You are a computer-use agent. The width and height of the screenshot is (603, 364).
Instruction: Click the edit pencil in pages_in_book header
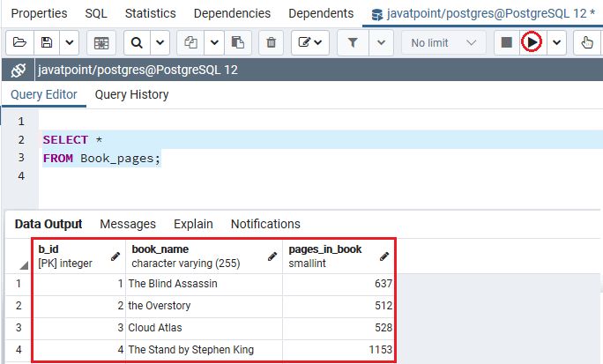tap(384, 256)
